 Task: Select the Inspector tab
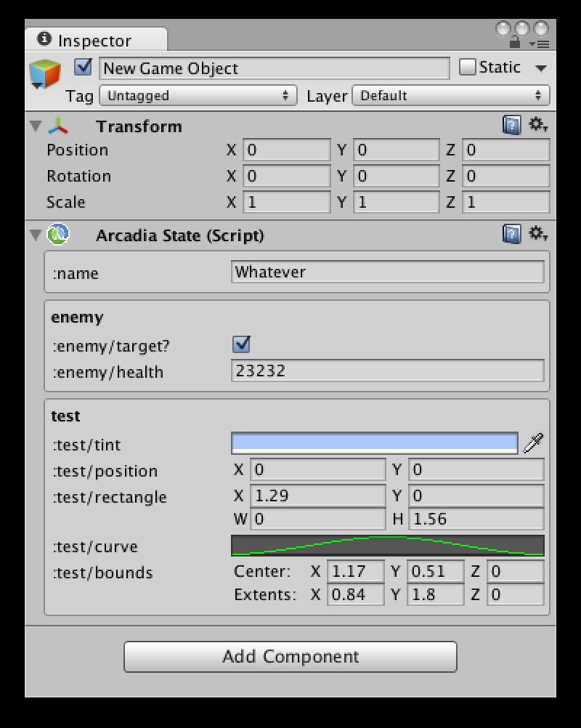coord(96,41)
